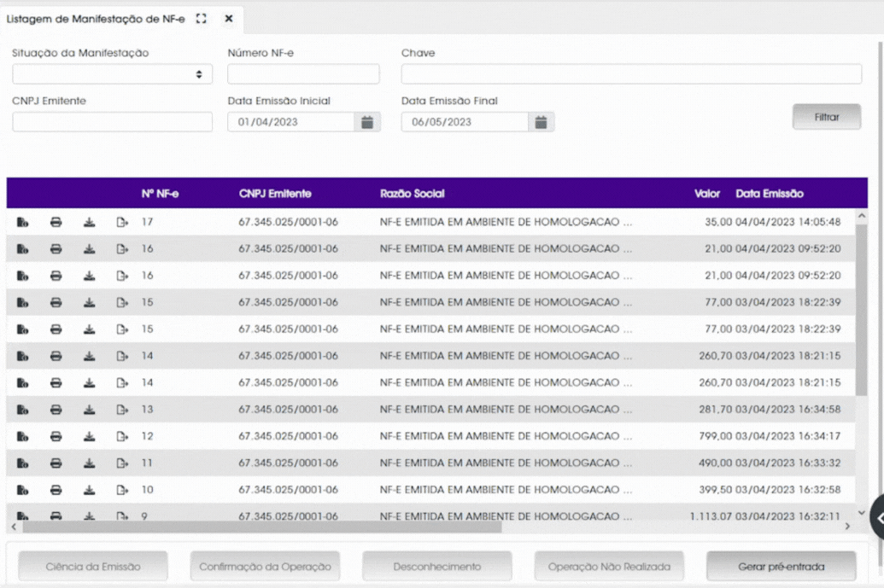The width and height of the screenshot is (884, 588).
Task: Click the Filtrar button
Action: pos(827,117)
